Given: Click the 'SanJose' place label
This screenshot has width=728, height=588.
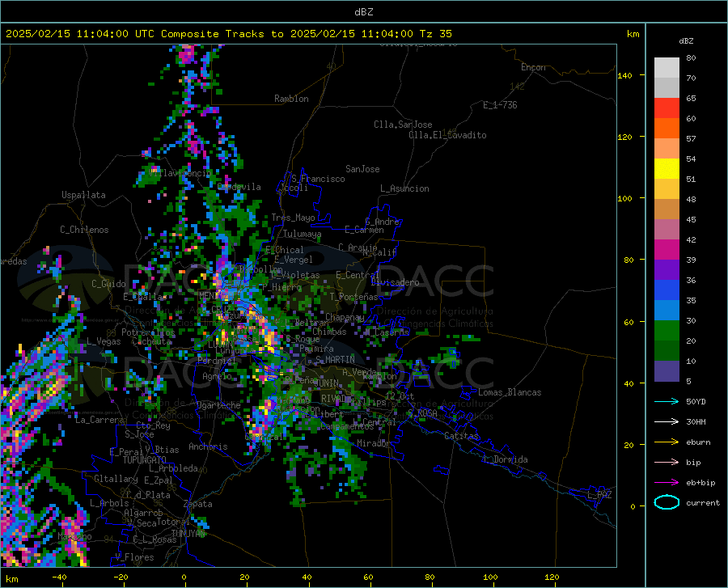Looking at the screenshot, I should (362, 169).
